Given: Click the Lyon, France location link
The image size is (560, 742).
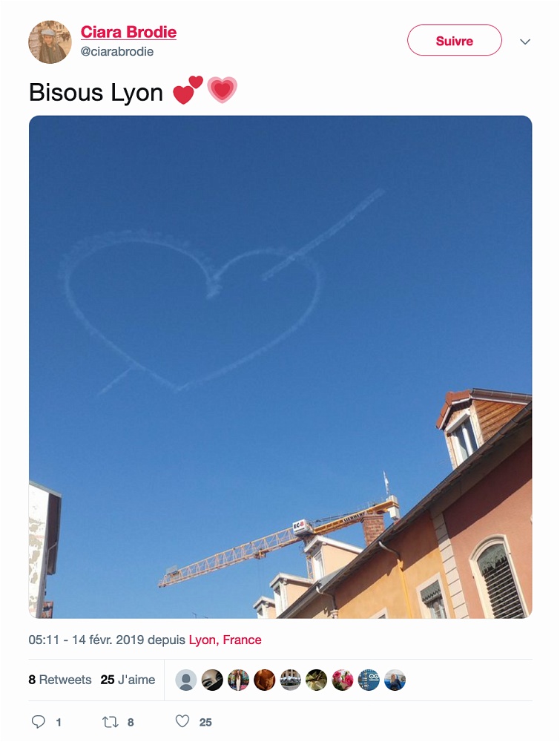Looking at the screenshot, I should click(225, 640).
